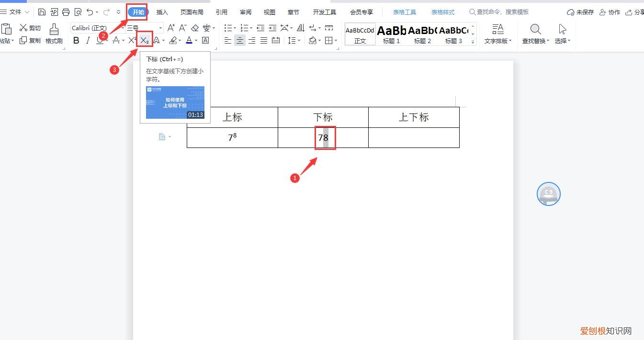644x340 pixels.
Task: Open the line spacing dropdown
Action: [x=293, y=40]
